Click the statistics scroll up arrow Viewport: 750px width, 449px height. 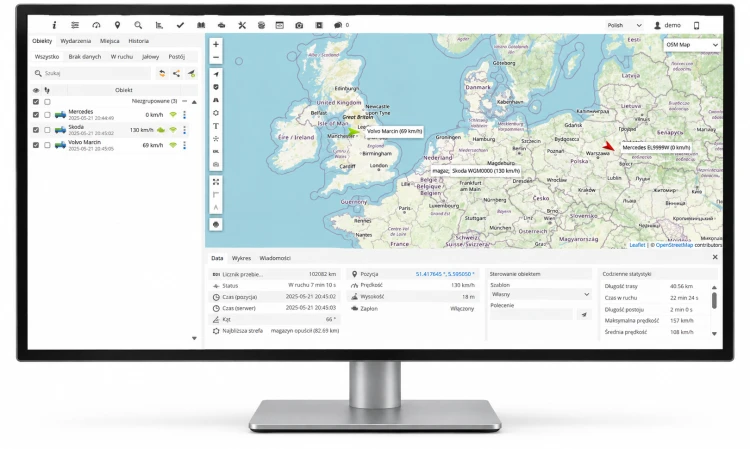(714, 287)
